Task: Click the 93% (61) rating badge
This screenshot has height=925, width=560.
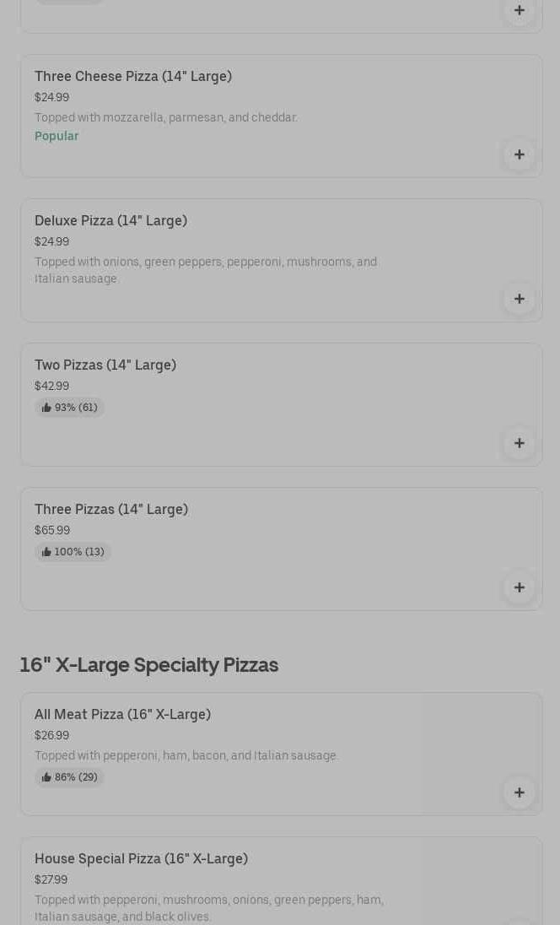Action: (70, 408)
